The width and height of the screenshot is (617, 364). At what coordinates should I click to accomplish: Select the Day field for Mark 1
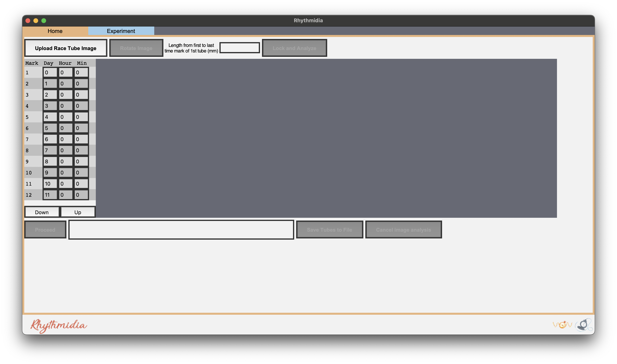50,72
